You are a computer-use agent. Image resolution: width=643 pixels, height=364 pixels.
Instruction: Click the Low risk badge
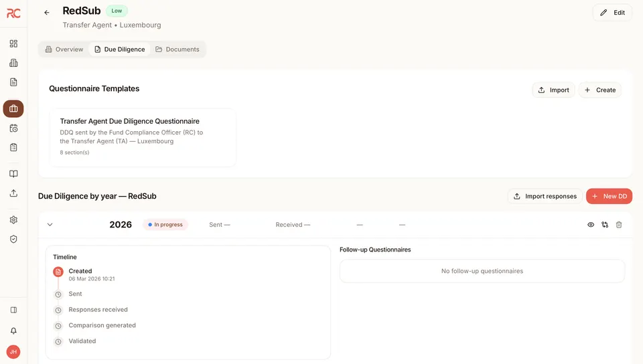click(x=117, y=11)
